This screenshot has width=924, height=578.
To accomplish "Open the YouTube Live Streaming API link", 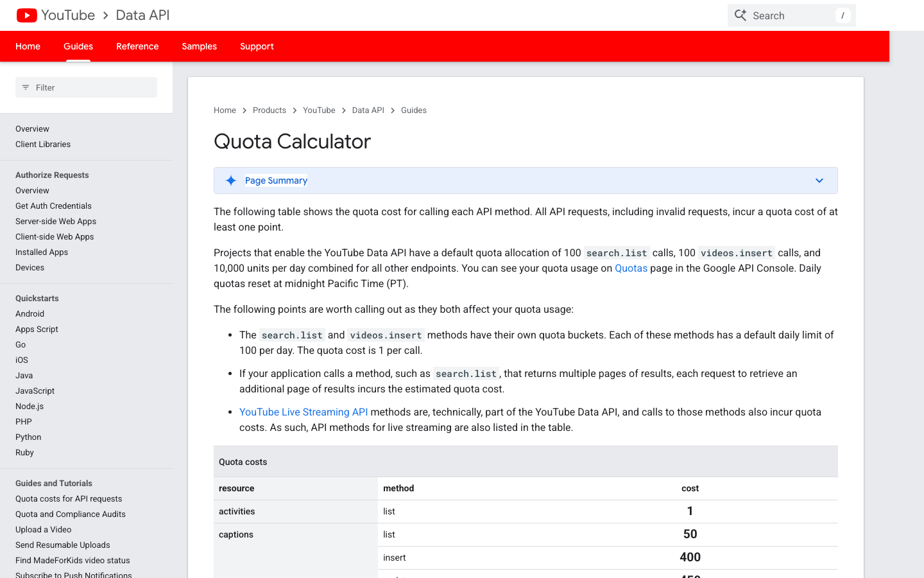I will click(x=304, y=412).
